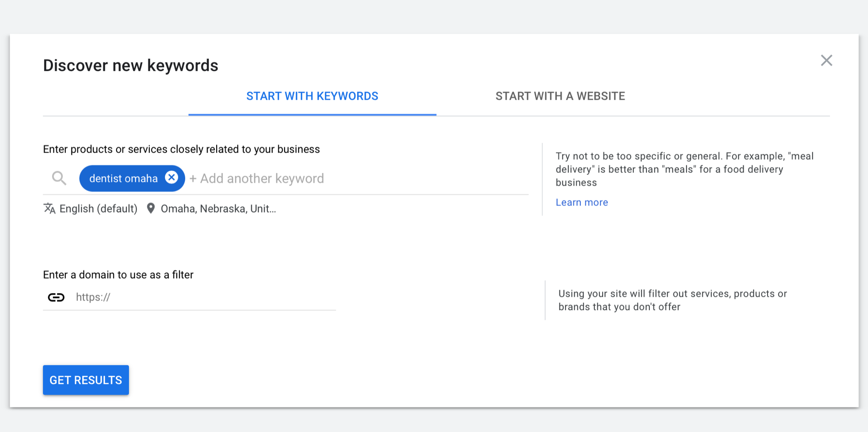868x432 pixels.
Task: Switch to Start With Keywords tab
Action: (x=312, y=96)
